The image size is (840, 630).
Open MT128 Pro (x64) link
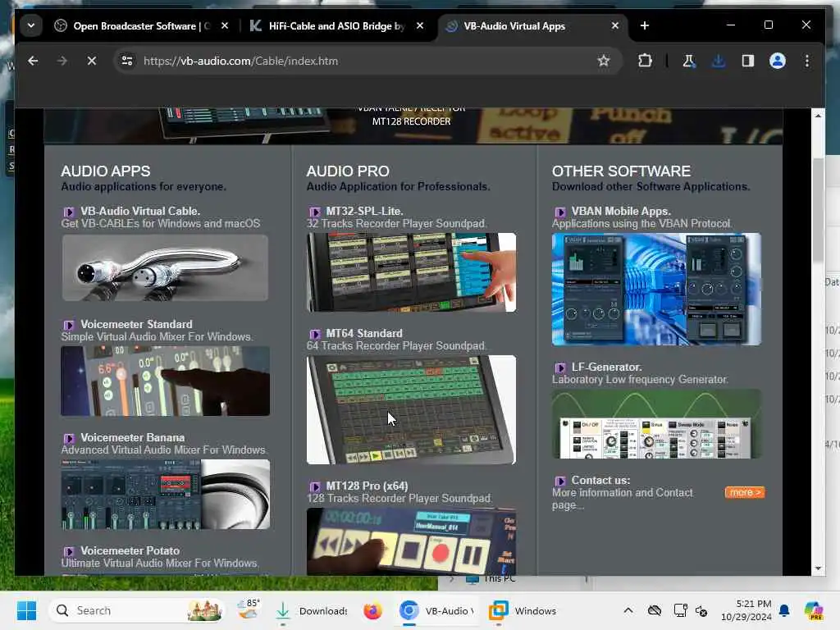pyautogui.click(x=367, y=486)
